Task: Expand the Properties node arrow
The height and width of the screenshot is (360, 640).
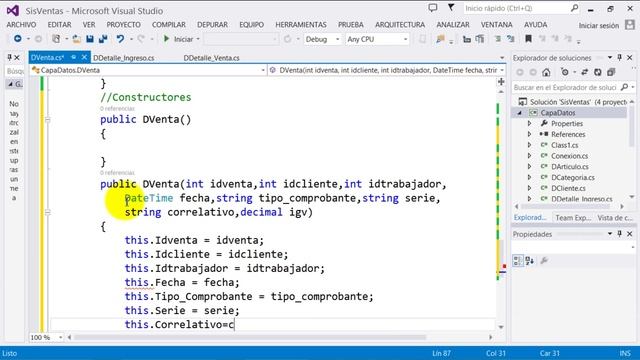Action: (529, 123)
